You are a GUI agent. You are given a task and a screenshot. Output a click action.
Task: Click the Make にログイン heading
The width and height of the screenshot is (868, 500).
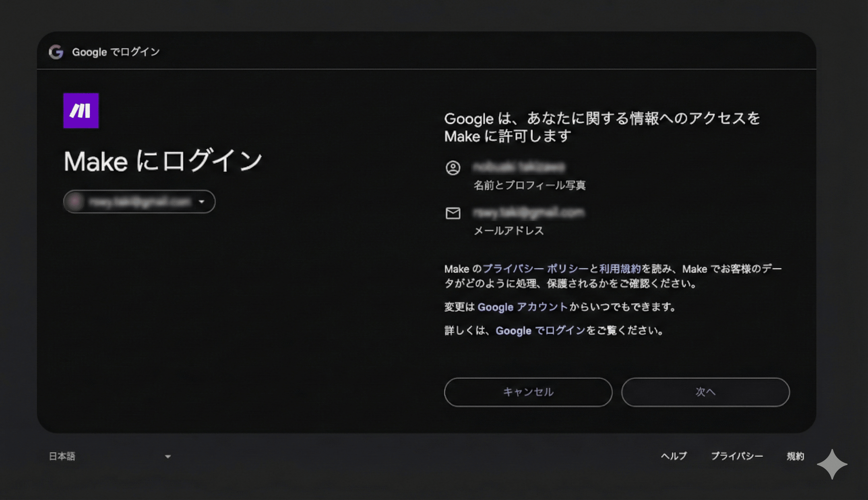[x=163, y=161]
